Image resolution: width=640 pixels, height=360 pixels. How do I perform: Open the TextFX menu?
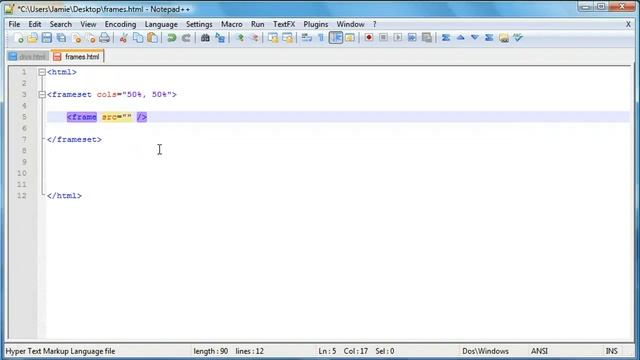coord(284,24)
